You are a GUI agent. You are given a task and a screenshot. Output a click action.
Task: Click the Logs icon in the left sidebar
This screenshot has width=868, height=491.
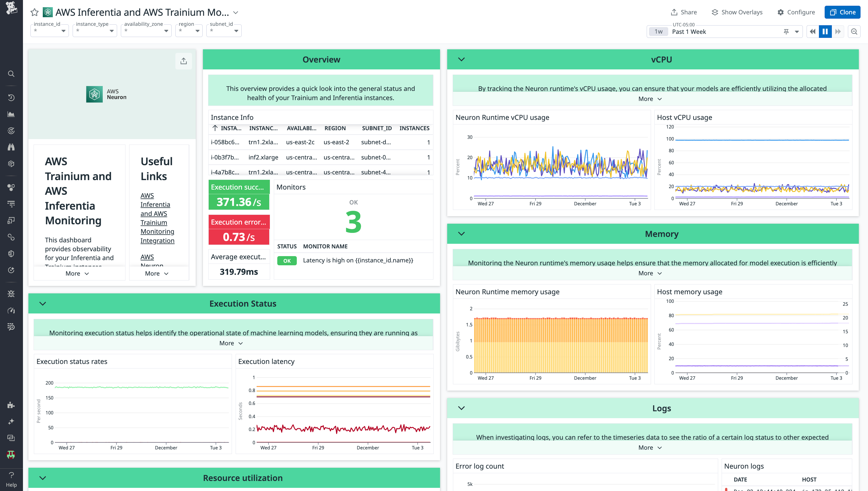11,204
